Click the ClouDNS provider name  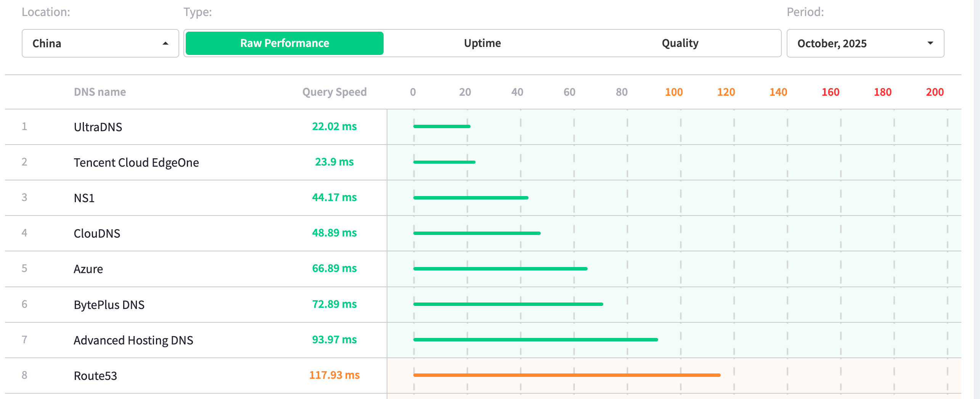tap(97, 233)
